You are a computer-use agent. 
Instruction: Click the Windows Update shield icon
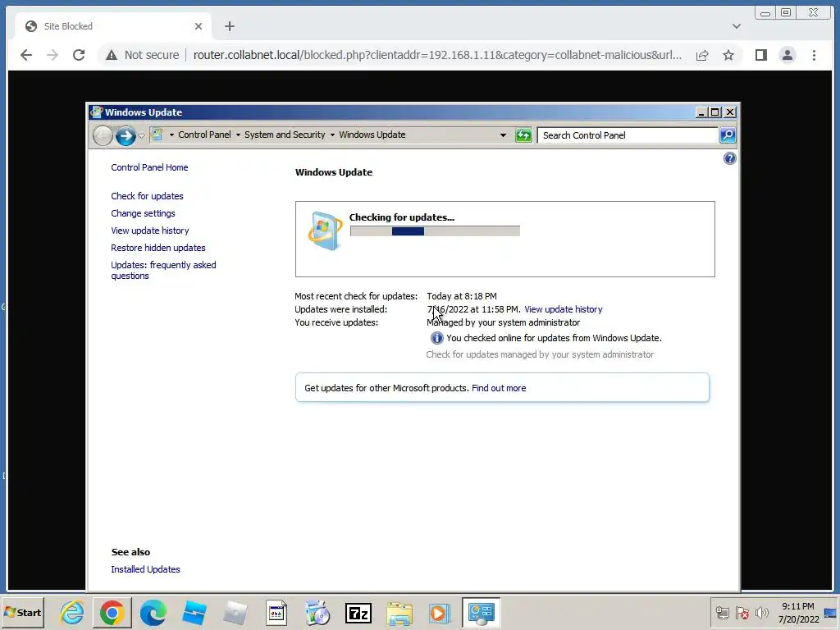point(325,231)
